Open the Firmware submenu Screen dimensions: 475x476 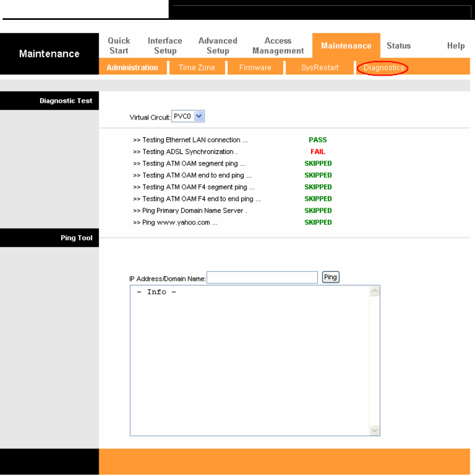(x=255, y=67)
